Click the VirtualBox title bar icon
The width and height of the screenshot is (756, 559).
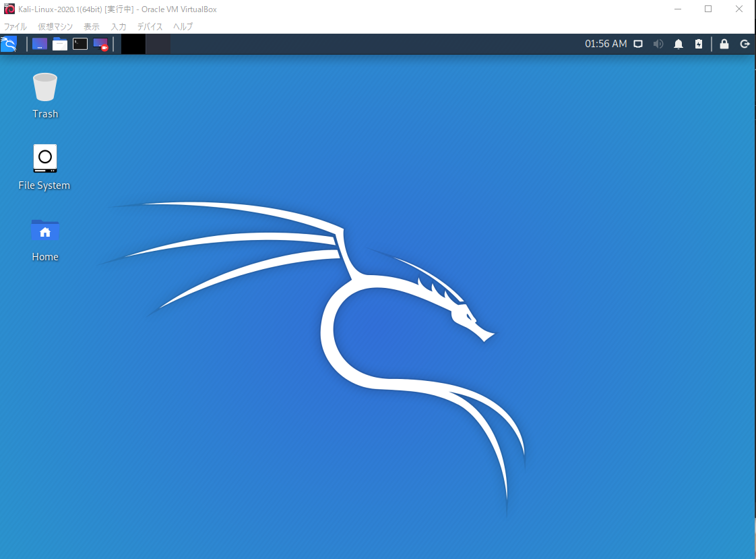[x=9, y=9]
